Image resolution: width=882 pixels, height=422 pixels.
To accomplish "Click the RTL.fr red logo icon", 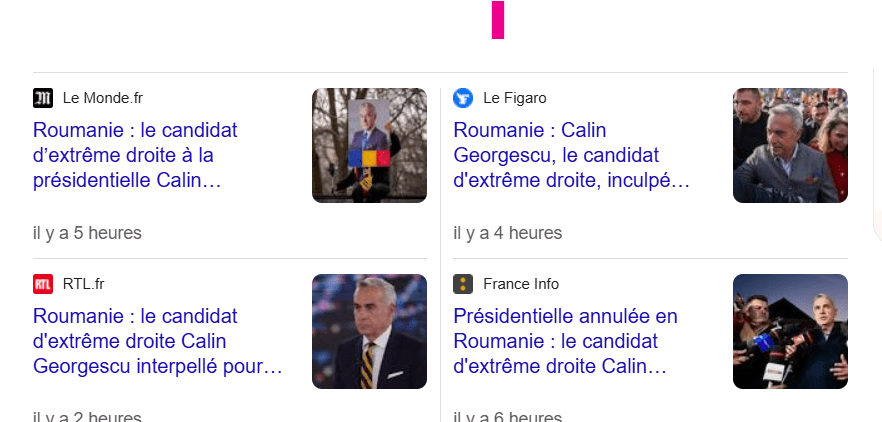I will point(43,284).
